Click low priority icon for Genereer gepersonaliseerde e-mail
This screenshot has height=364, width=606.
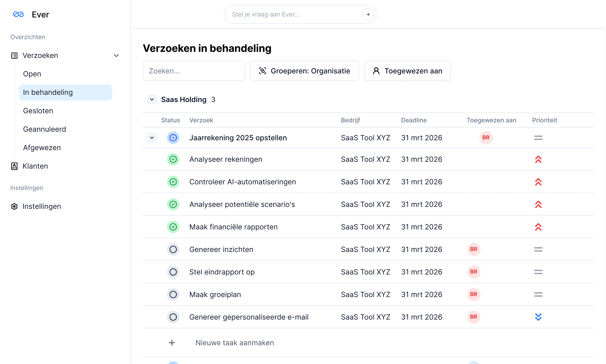538,317
